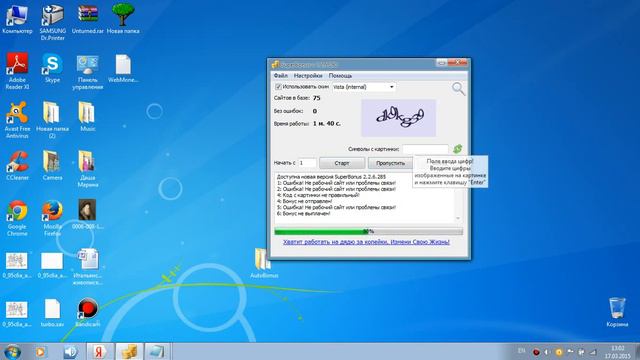The image size is (640, 360).
Task: Open the Music folder on the desktop
Action: pyautogui.click(x=87, y=117)
